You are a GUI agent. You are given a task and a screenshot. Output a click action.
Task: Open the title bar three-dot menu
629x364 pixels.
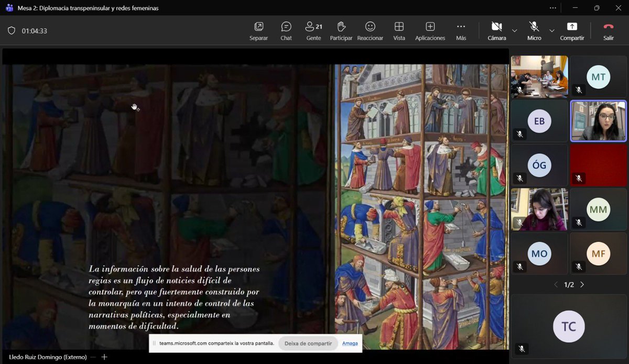[553, 8]
